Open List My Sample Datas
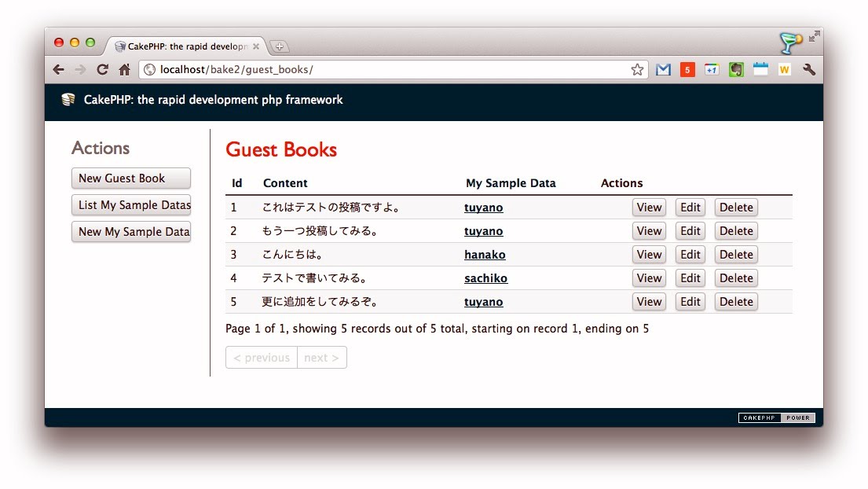 click(130, 205)
